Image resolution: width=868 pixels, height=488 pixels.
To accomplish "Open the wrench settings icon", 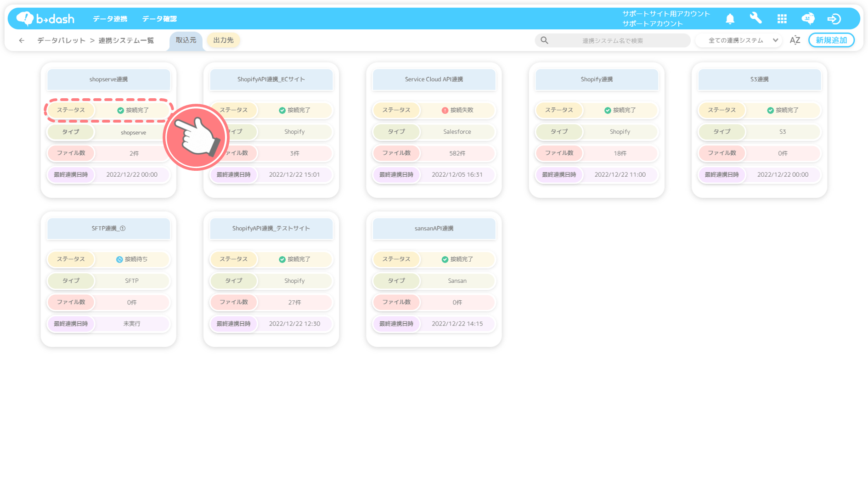I will click(755, 18).
